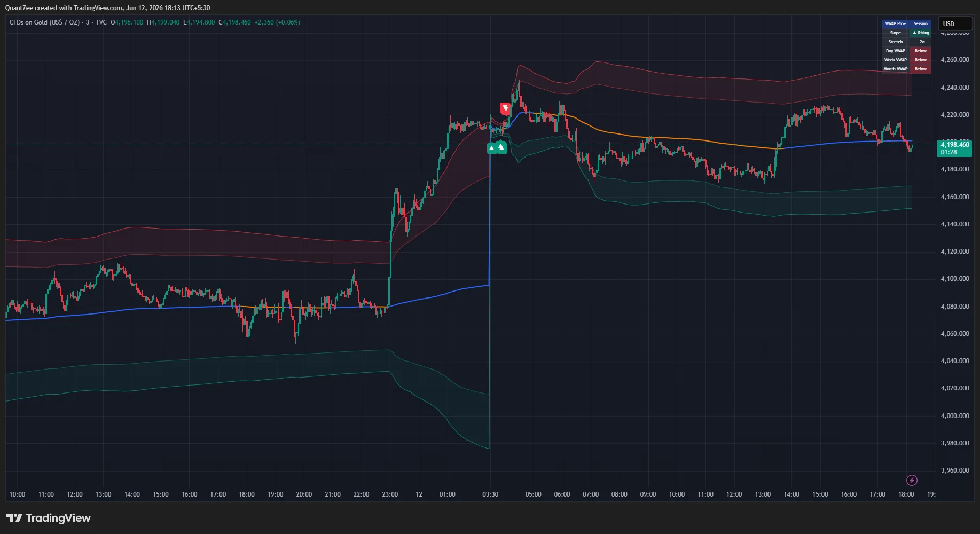
Task: Click the 3,980.000 price axis label
Action: click(955, 443)
